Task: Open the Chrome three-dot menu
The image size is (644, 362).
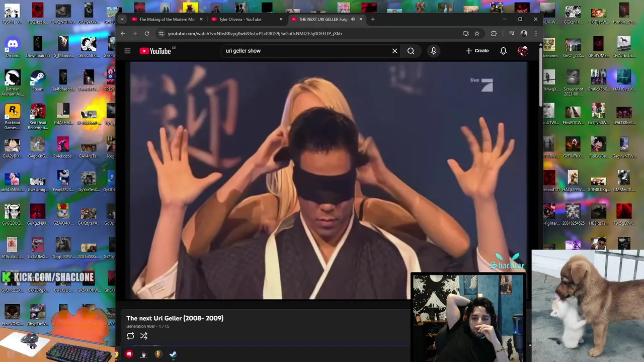Action: [535, 34]
